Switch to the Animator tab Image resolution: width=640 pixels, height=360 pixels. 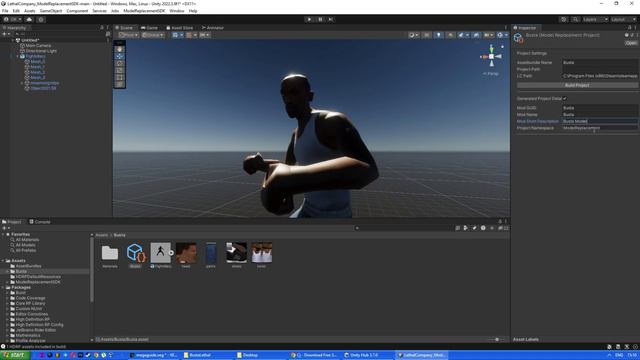click(x=213, y=28)
